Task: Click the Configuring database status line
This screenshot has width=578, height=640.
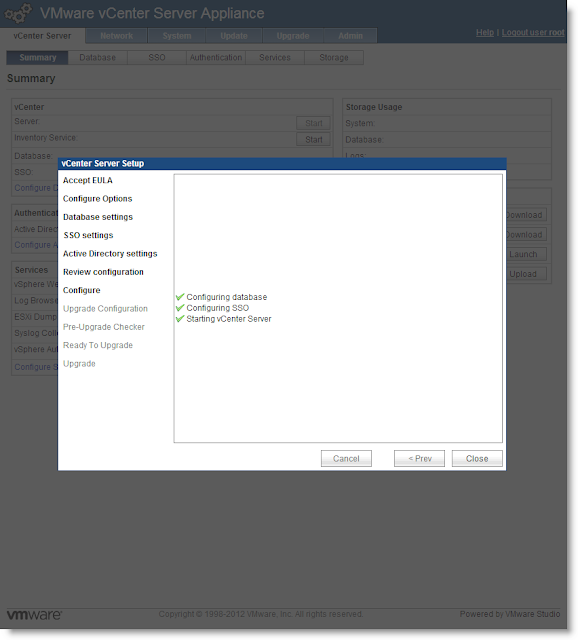Action: [227, 297]
